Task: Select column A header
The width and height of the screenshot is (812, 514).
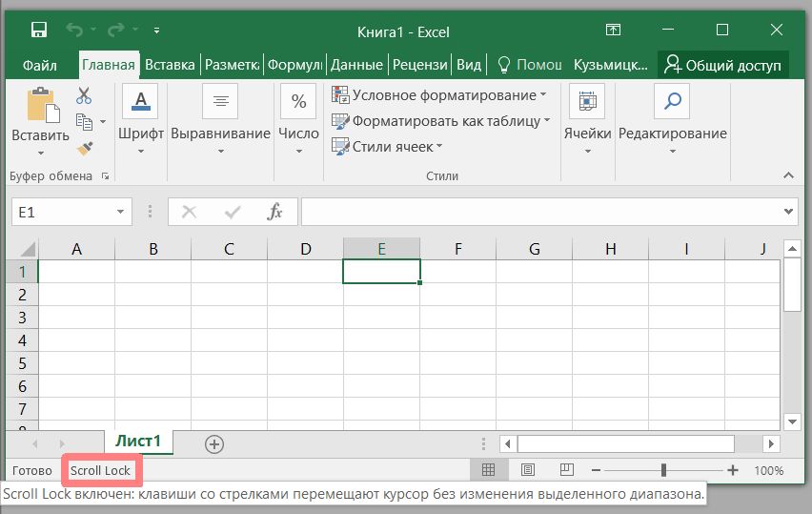Action: coord(76,249)
